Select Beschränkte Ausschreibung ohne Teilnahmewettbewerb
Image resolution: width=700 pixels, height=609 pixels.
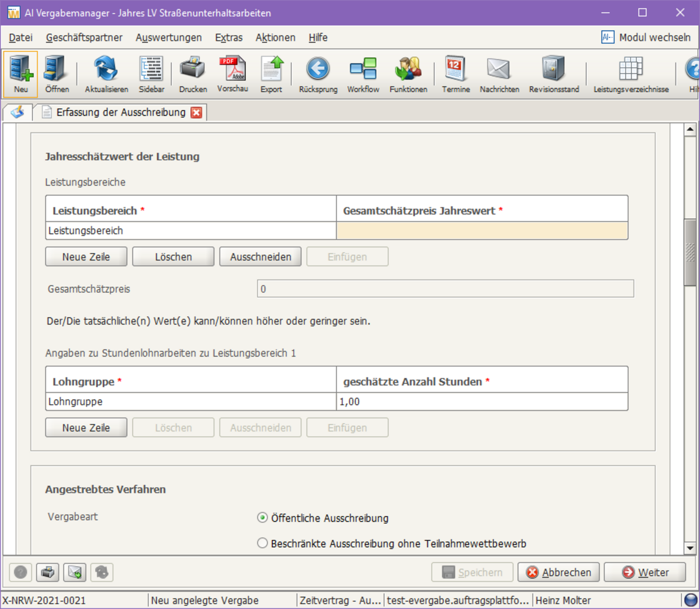(262, 544)
